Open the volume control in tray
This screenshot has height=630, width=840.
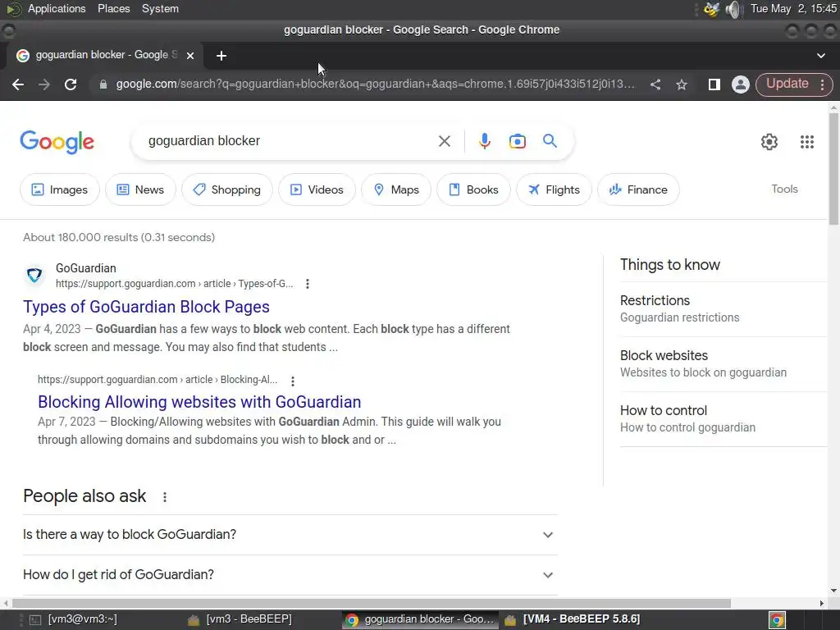[733, 9]
